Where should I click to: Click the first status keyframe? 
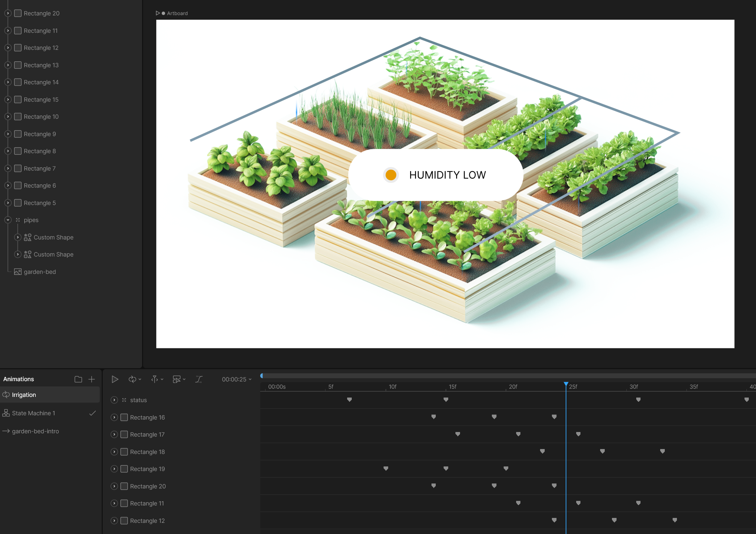click(349, 400)
